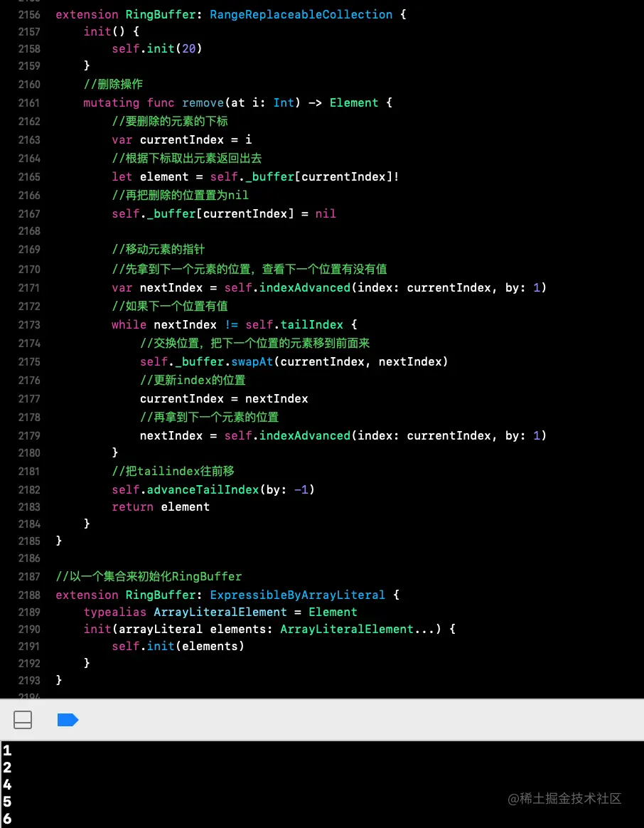Click console output line '4'
The height and width of the screenshot is (828, 644).
pos(7,785)
